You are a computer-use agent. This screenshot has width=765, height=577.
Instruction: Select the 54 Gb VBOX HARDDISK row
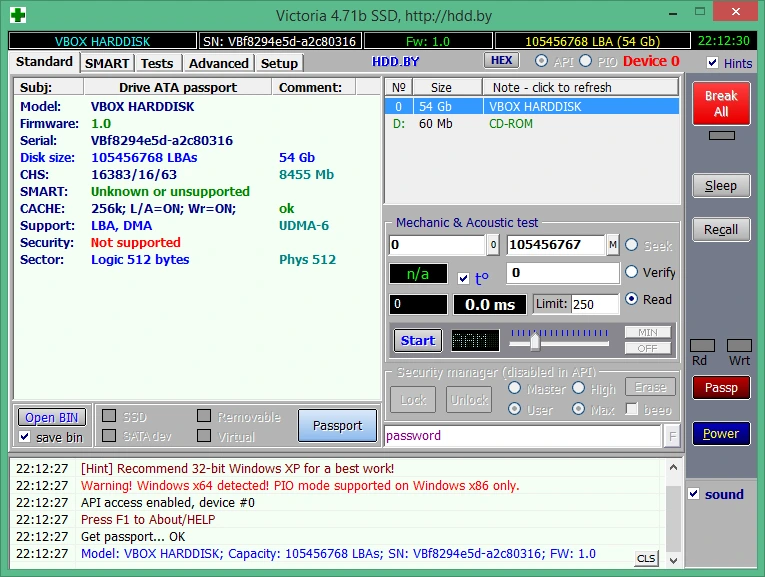532,106
